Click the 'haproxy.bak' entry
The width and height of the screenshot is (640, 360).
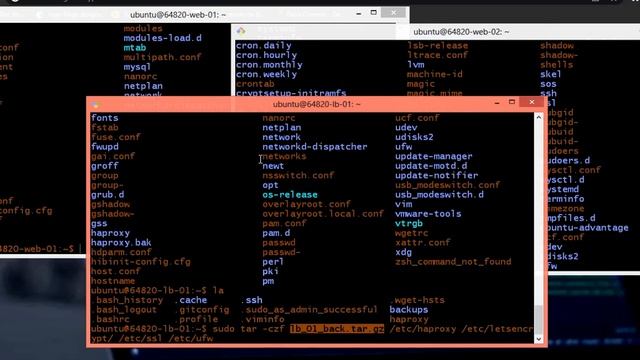[121, 243]
